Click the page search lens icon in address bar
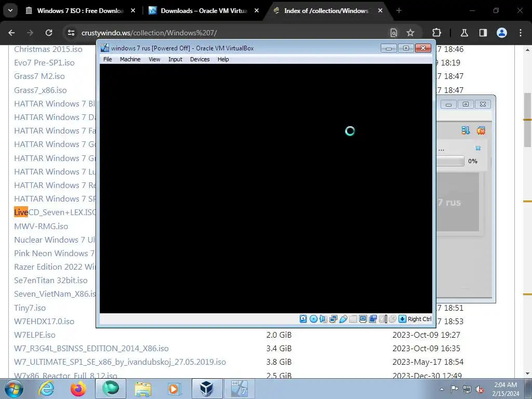Screen dimensions: 532x399 pyautogui.click(x=394, y=33)
